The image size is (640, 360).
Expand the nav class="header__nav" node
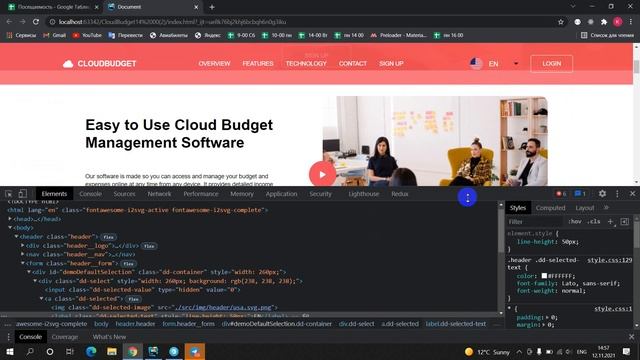point(23,254)
